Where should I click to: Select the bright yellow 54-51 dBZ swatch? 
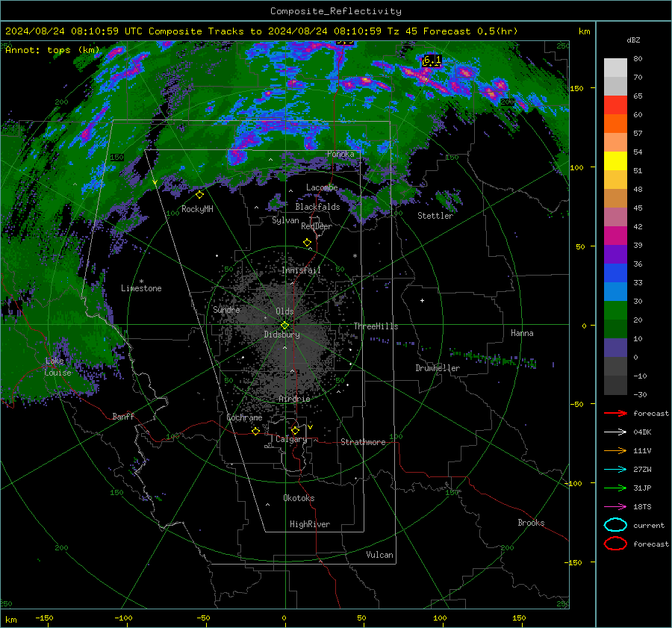tap(615, 161)
